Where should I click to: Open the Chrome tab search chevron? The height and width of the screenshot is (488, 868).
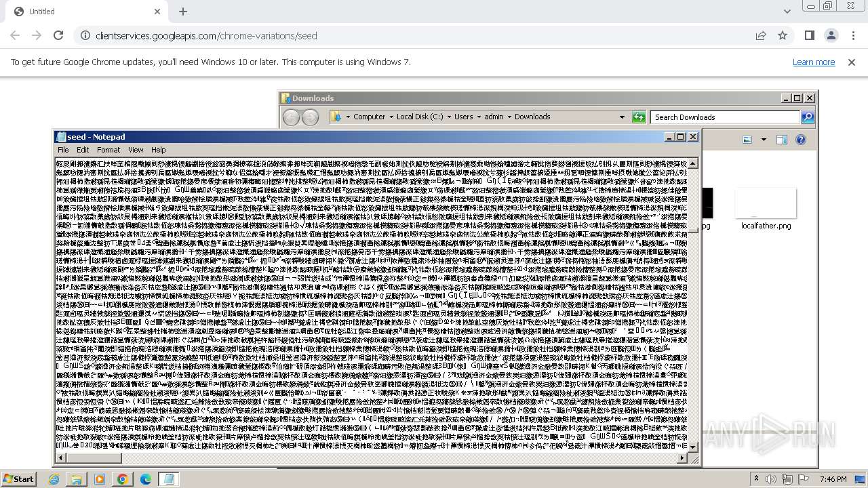(787, 12)
